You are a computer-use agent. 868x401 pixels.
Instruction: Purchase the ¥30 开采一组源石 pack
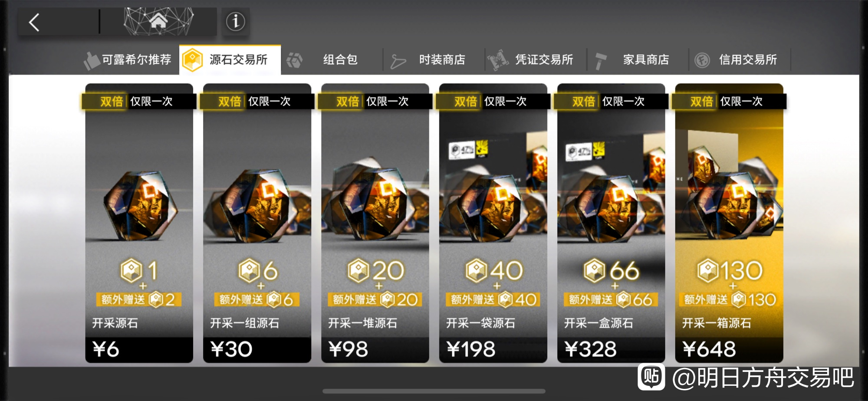click(x=257, y=223)
